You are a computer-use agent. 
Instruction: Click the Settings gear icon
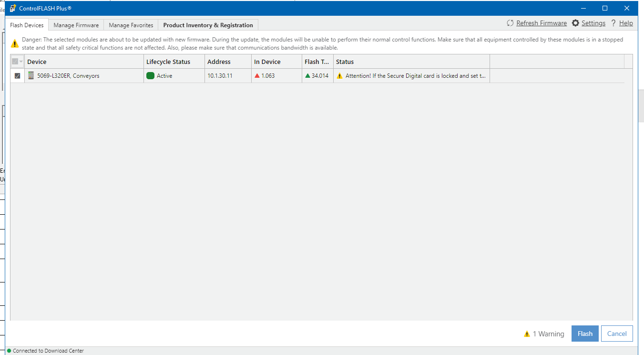click(575, 23)
